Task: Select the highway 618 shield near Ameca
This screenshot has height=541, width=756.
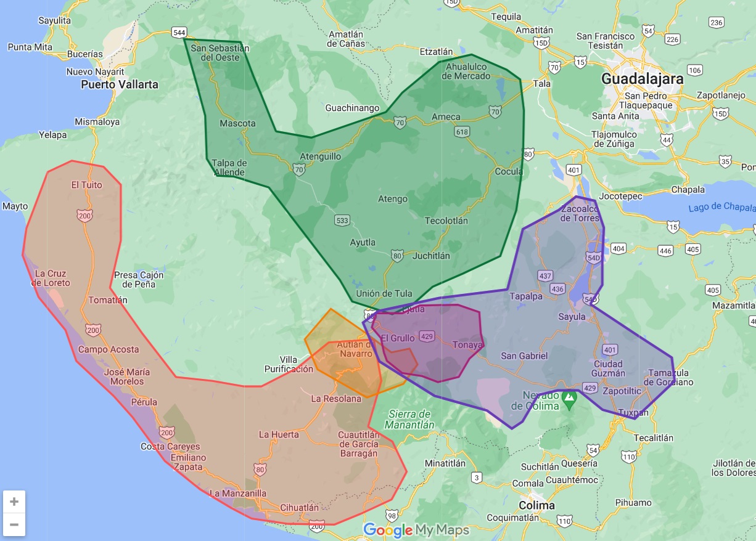Action: [462, 132]
